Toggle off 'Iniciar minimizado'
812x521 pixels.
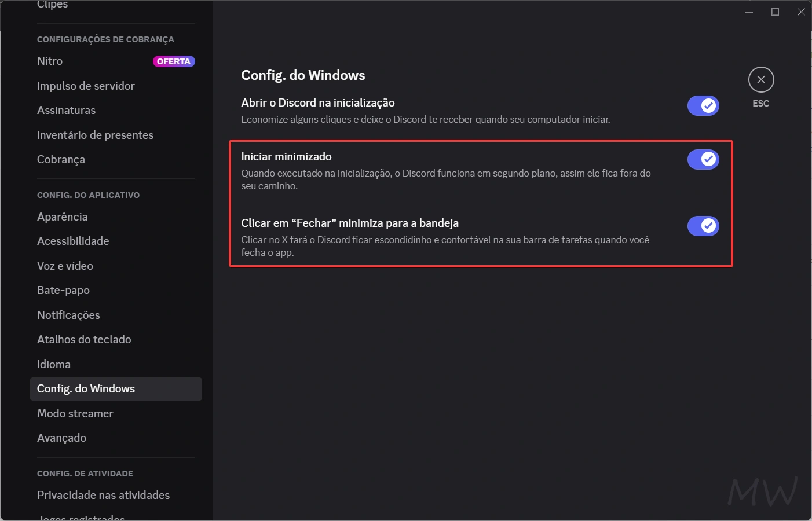coord(703,159)
